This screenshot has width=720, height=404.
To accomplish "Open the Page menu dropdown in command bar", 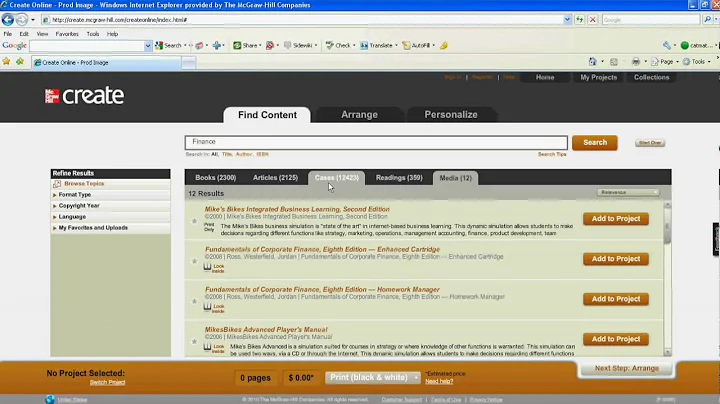I will coord(664,62).
